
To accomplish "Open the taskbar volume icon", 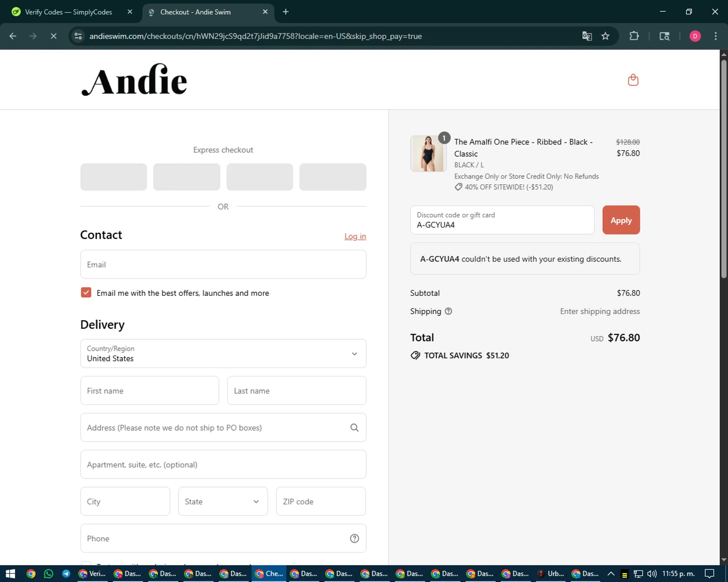I will click(x=652, y=574).
